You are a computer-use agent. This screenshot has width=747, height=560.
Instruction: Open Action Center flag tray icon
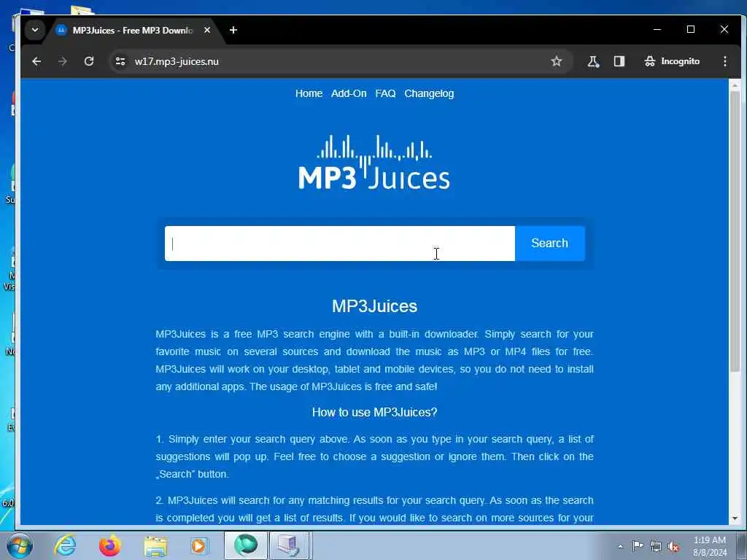tap(638, 546)
